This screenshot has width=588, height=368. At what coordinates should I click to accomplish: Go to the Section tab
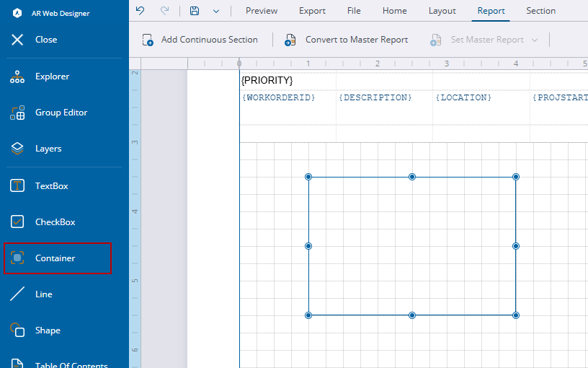540,11
